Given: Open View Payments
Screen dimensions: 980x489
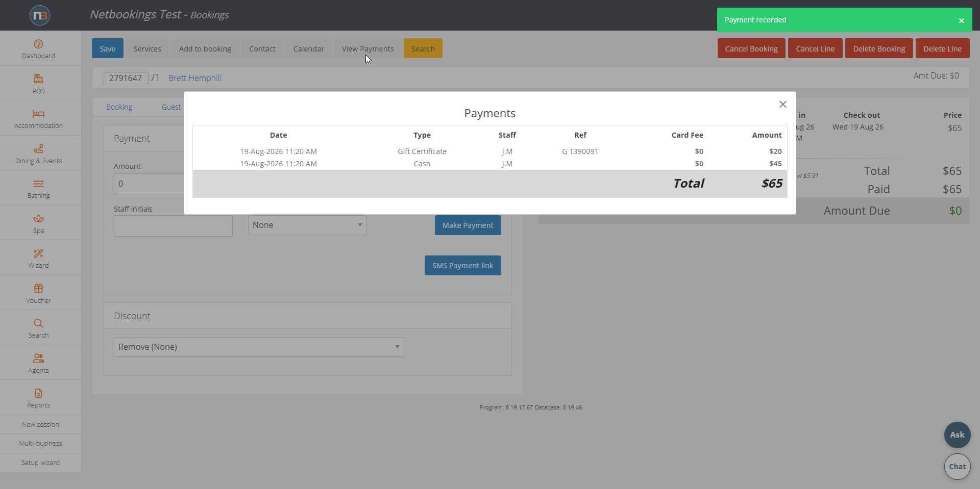Looking at the screenshot, I should pyautogui.click(x=367, y=49).
